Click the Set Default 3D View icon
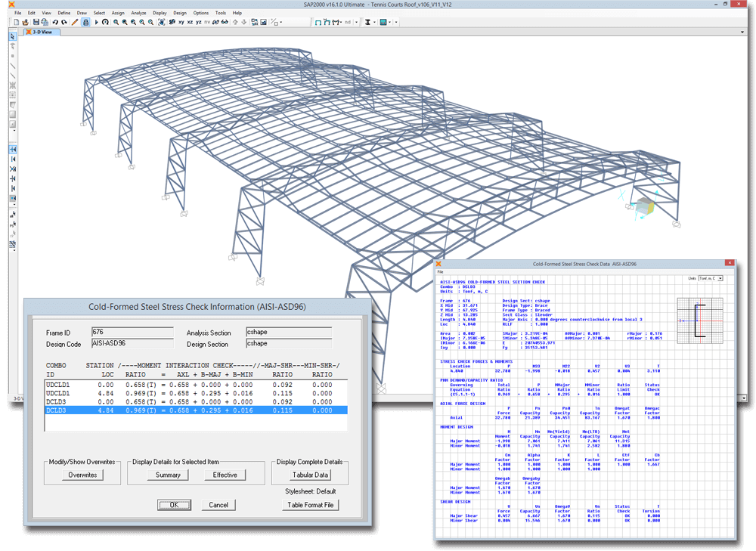 [x=172, y=22]
